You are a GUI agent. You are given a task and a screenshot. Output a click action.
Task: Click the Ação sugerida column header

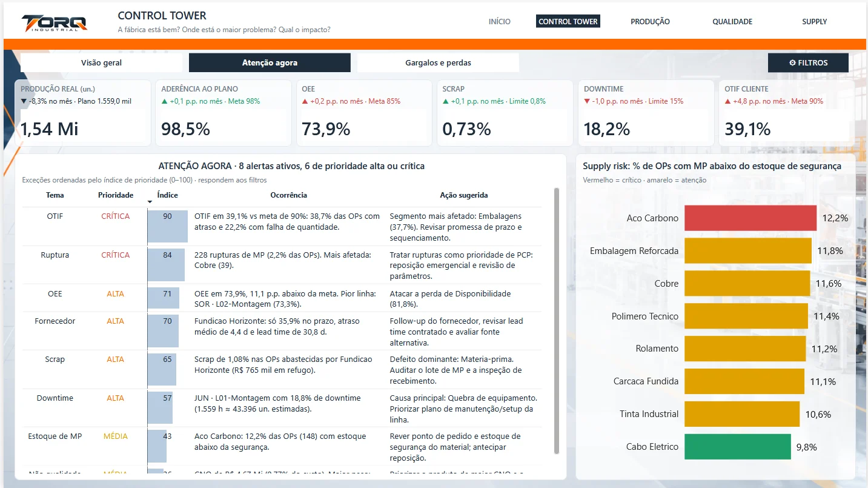click(463, 195)
